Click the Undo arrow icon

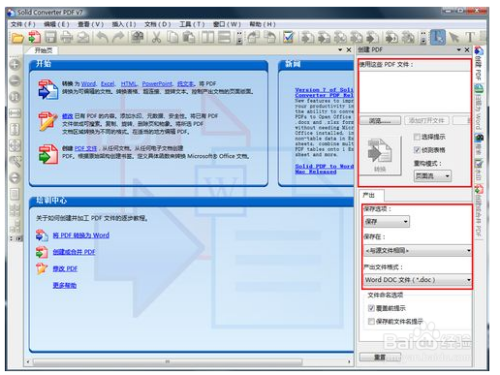tap(102, 37)
